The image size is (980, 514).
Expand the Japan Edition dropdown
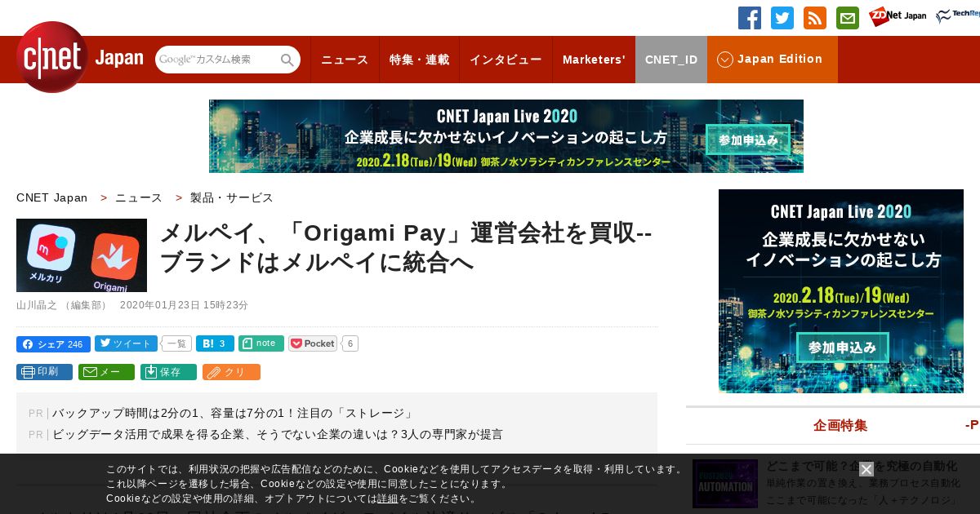773,60
